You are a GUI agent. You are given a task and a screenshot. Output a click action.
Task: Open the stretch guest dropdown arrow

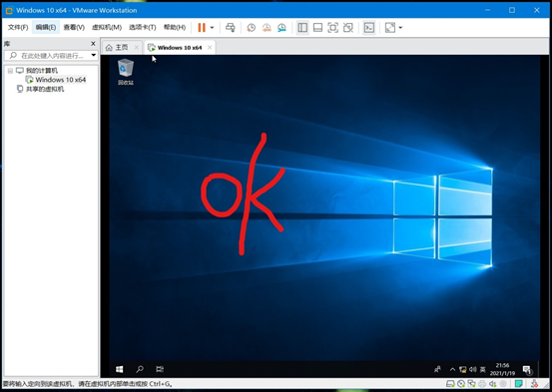pos(400,28)
